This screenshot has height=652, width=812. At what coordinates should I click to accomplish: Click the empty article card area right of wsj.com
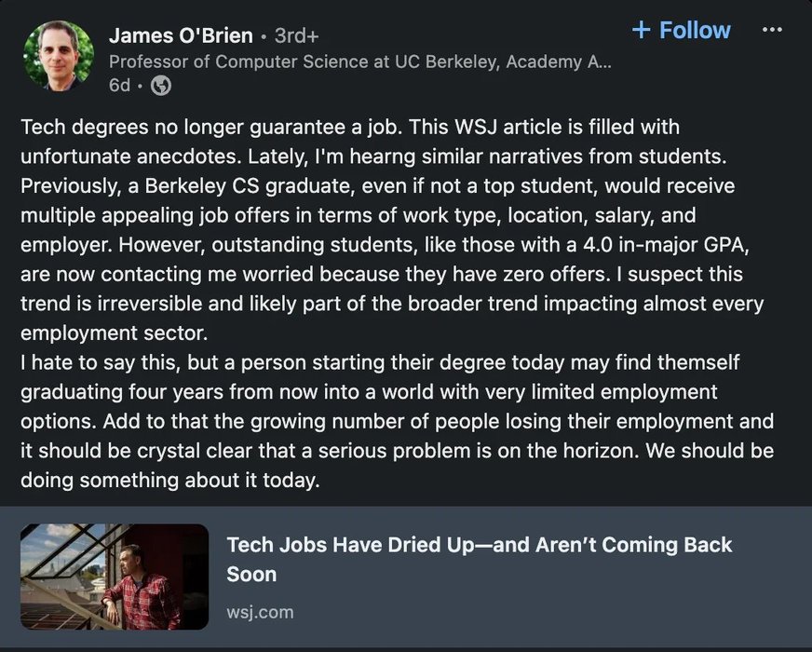pyautogui.click(x=559, y=612)
